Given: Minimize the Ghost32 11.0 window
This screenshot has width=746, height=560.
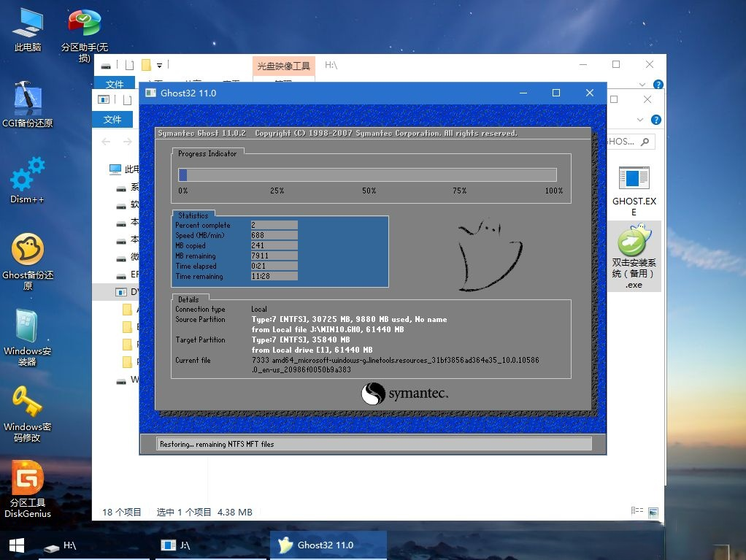Looking at the screenshot, I should [x=523, y=93].
